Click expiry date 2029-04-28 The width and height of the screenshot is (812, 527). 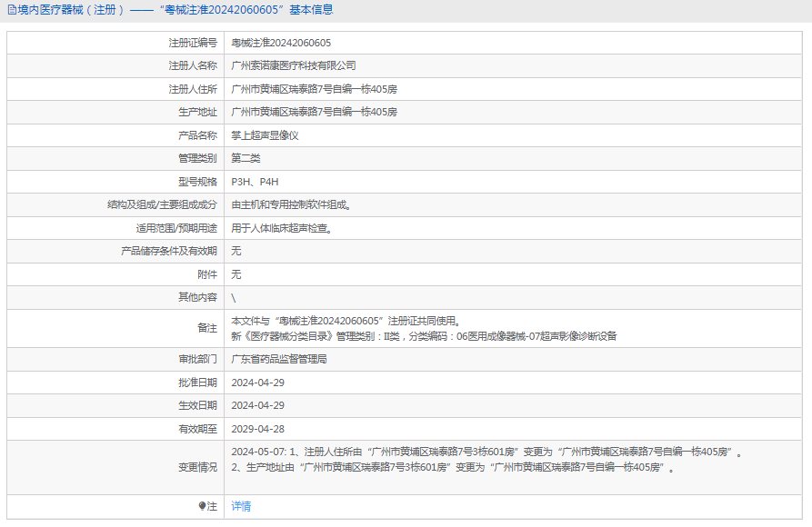pyautogui.click(x=257, y=429)
